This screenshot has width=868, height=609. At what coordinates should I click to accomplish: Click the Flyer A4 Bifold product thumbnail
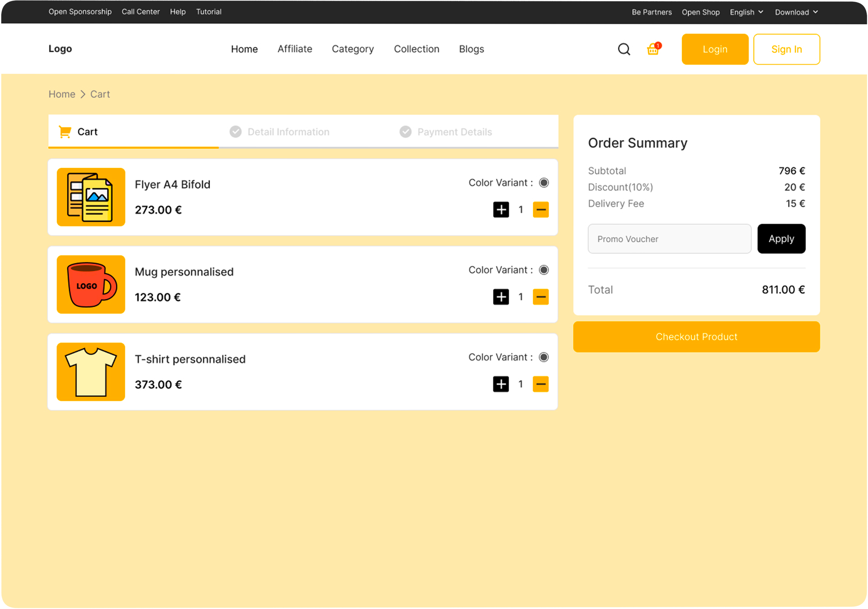coord(91,197)
